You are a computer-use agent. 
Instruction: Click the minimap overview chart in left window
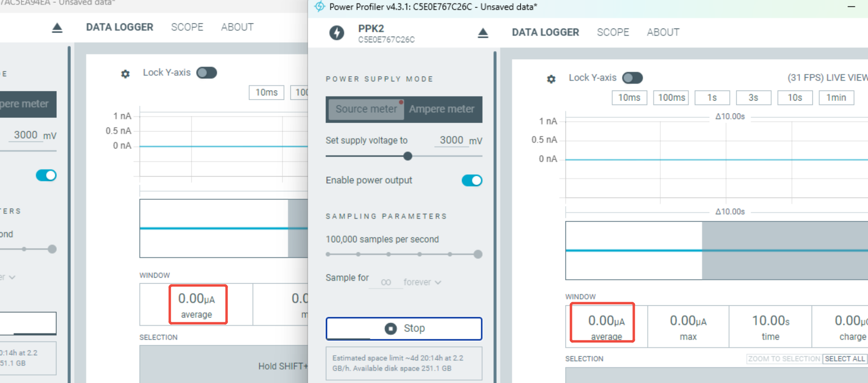click(224, 229)
